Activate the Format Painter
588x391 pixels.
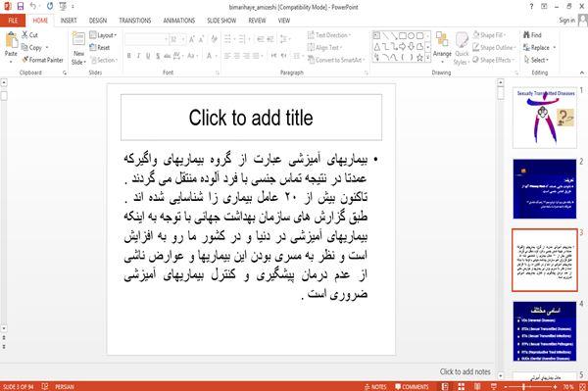(x=42, y=60)
